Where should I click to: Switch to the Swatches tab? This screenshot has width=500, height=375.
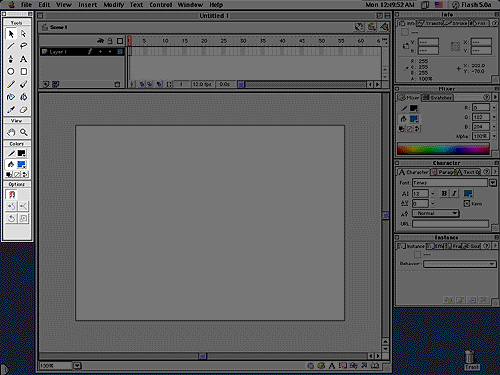[437, 98]
